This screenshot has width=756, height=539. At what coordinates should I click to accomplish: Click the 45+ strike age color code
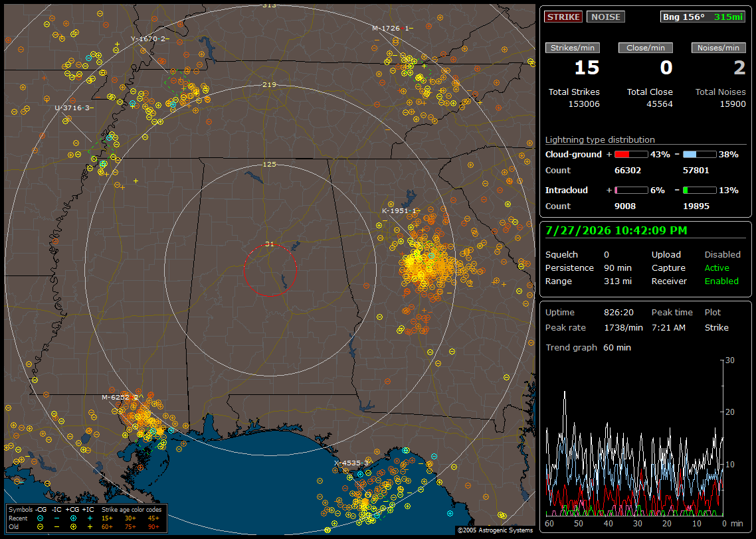pyautogui.click(x=153, y=518)
